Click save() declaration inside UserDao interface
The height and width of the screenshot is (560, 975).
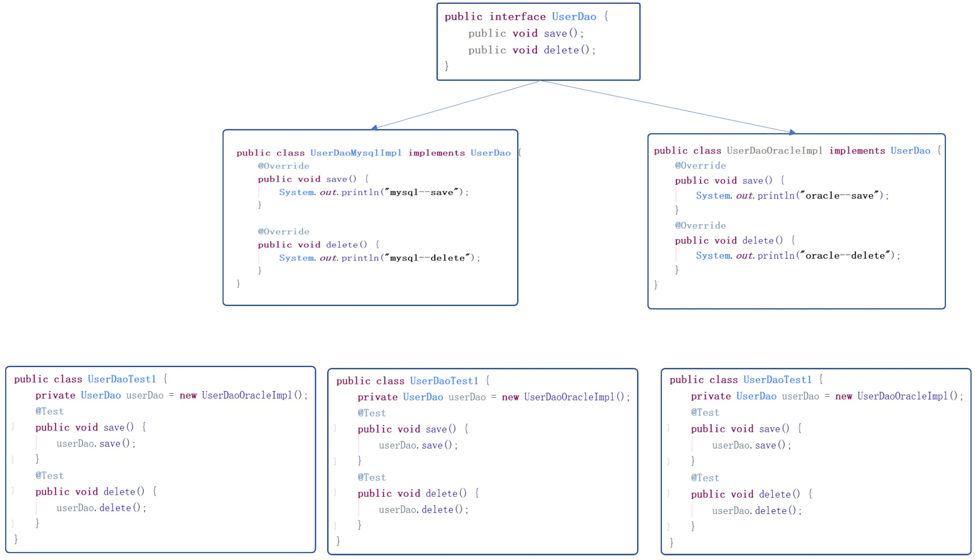(560, 33)
